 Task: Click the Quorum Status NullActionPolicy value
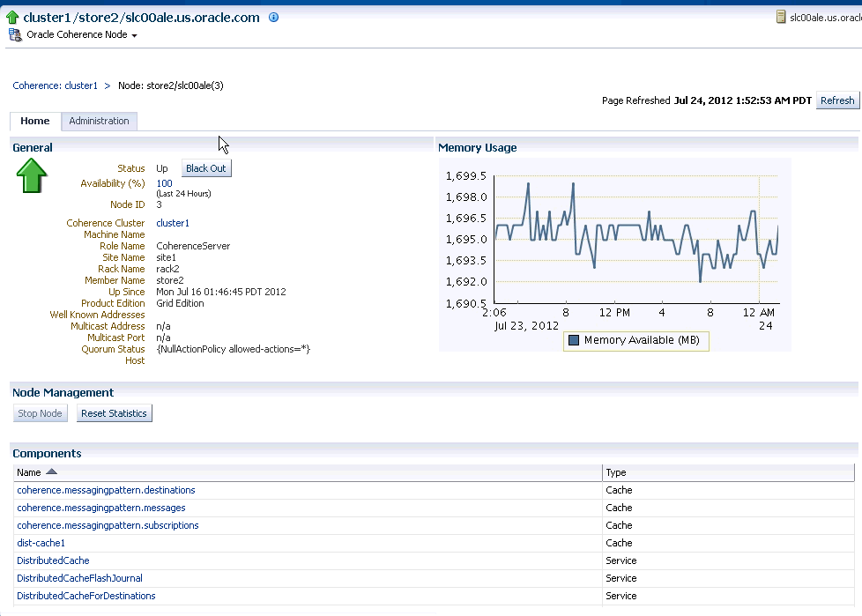(x=233, y=350)
